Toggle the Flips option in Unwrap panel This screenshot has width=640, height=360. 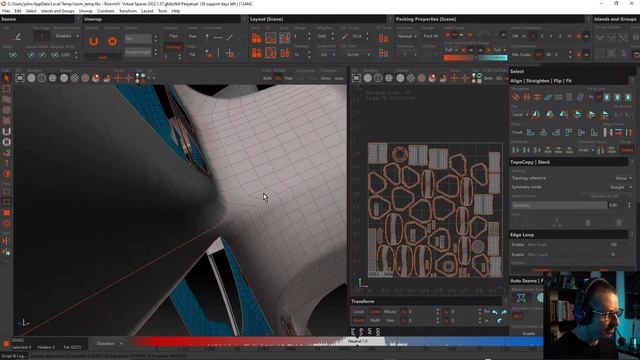coord(173,36)
